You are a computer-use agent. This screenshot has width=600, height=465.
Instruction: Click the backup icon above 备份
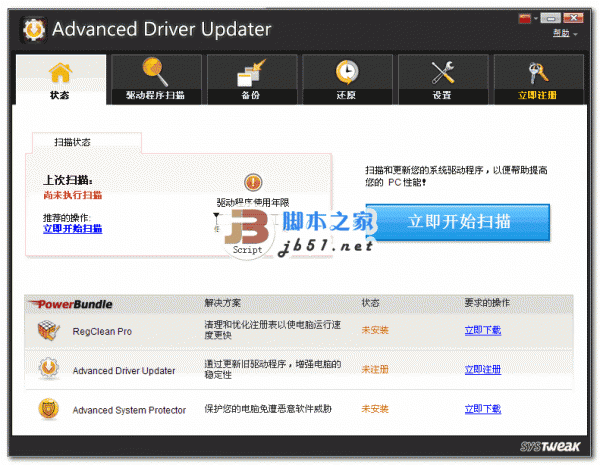tap(251, 72)
